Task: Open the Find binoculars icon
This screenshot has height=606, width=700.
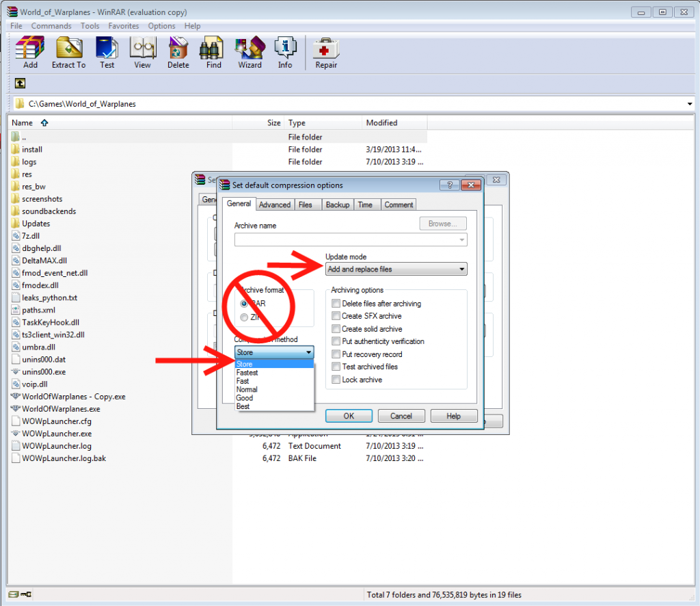Action: coord(211,48)
